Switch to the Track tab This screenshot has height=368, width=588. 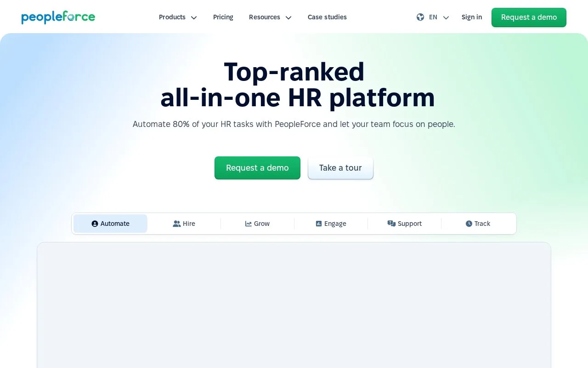coord(478,224)
